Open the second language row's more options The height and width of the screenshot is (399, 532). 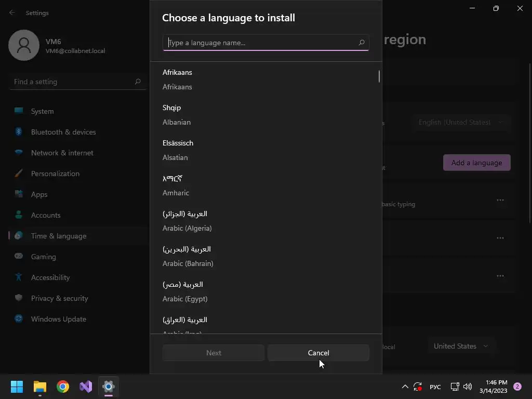click(500, 238)
